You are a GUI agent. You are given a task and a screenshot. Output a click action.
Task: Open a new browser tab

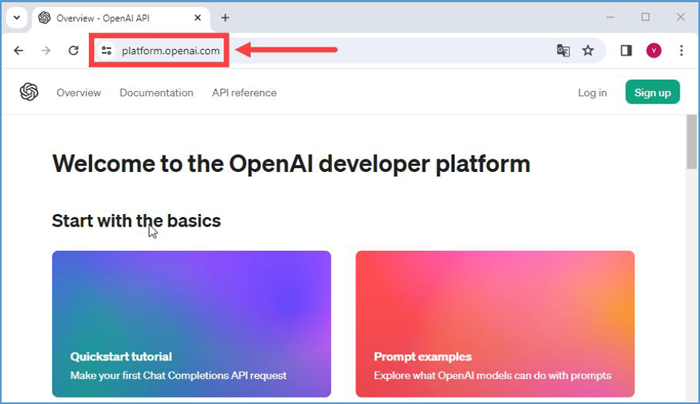225,18
